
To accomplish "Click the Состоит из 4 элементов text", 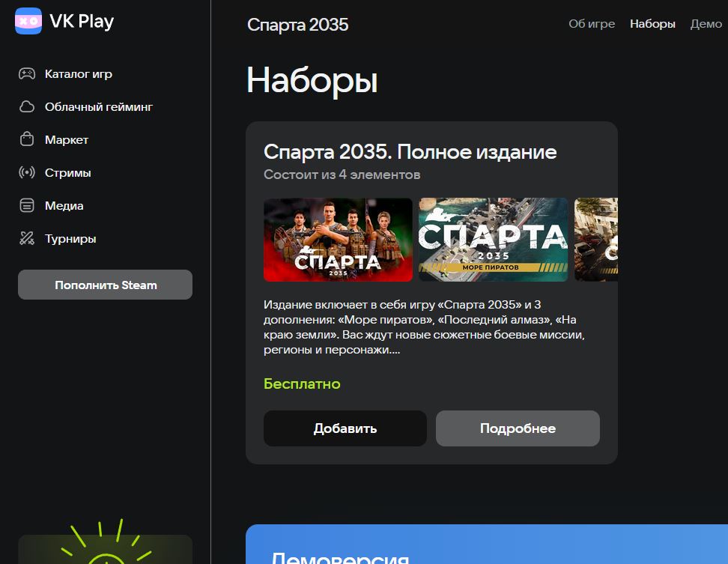I will click(x=342, y=175).
